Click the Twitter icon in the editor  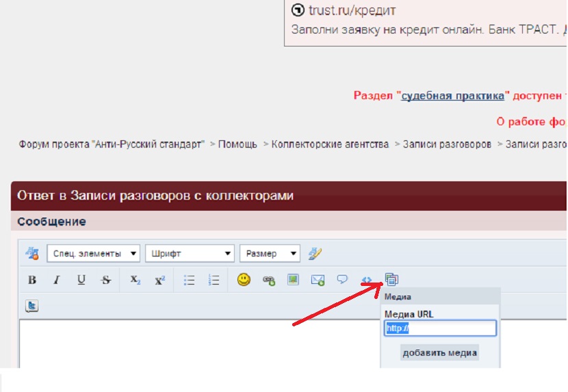point(32,306)
